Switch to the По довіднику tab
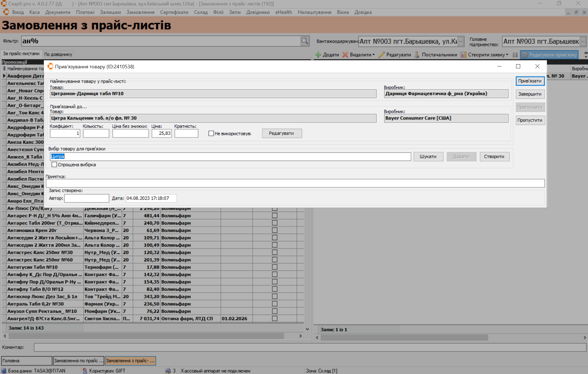The image size is (588, 374). pyautogui.click(x=58, y=54)
